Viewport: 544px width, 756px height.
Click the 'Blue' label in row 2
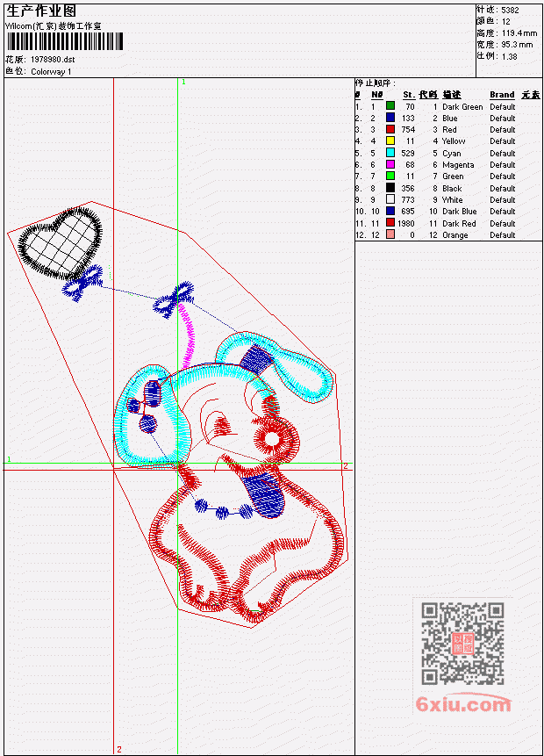[x=449, y=119]
